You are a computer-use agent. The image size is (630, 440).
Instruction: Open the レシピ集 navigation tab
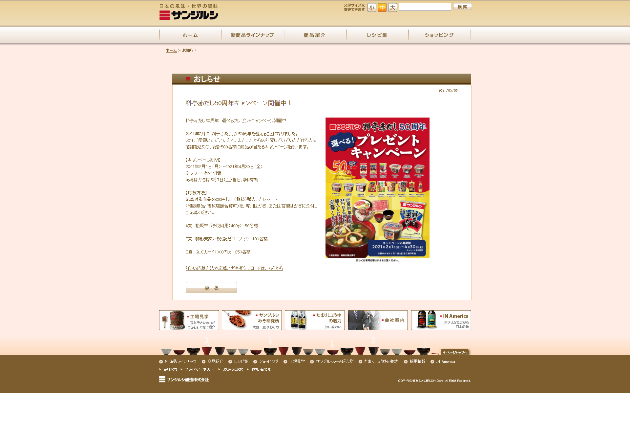point(376,34)
